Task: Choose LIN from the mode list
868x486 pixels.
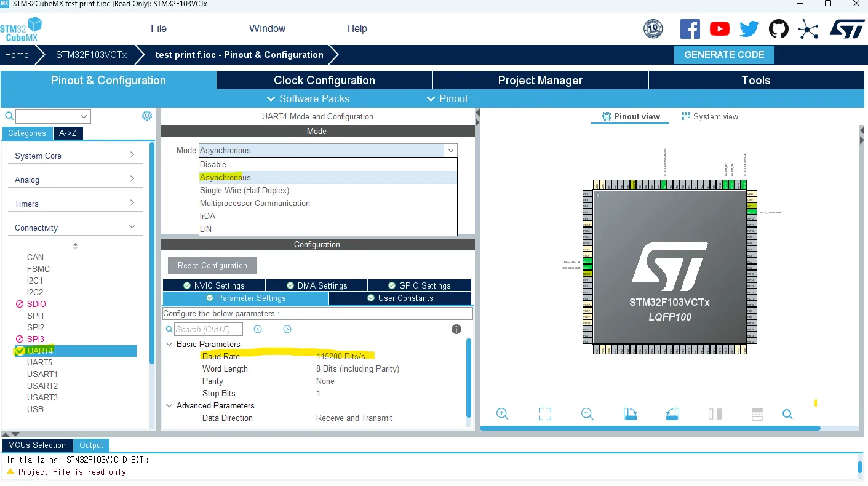Action: 328,229
